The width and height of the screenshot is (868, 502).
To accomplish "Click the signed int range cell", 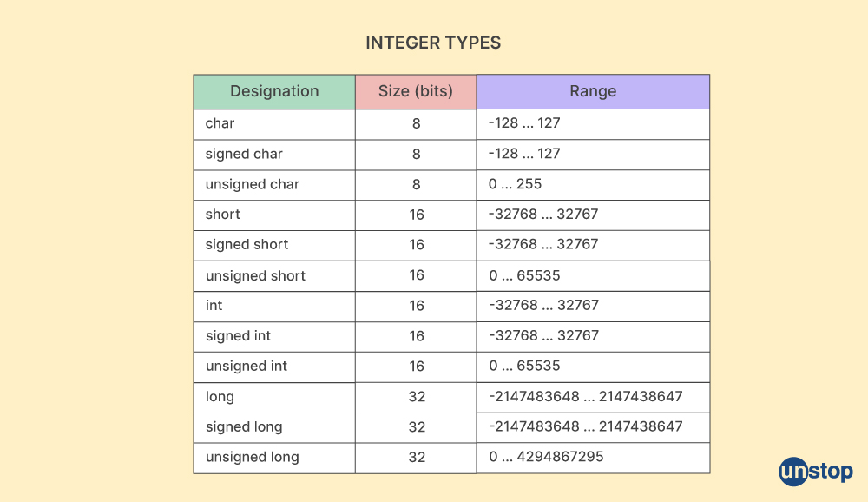I will (x=593, y=337).
